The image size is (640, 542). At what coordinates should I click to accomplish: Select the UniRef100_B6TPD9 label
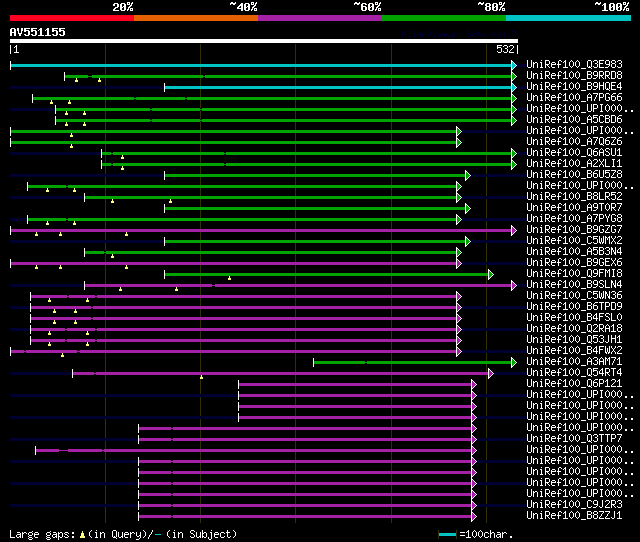pos(574,307)
